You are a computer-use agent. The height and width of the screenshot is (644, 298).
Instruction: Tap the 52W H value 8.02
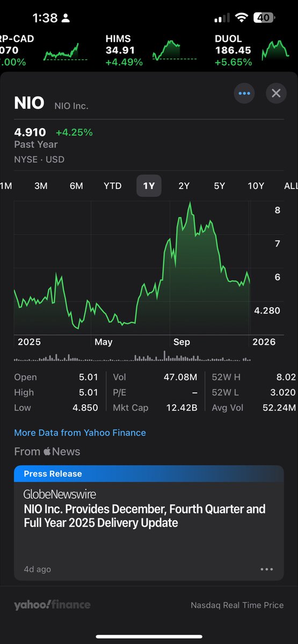click(286, 377)
